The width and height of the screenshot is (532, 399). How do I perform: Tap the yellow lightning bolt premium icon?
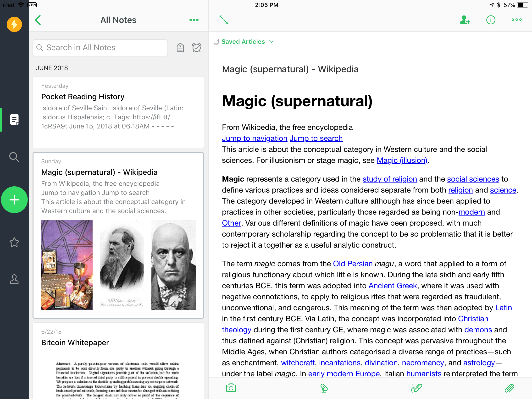(14, 24)
